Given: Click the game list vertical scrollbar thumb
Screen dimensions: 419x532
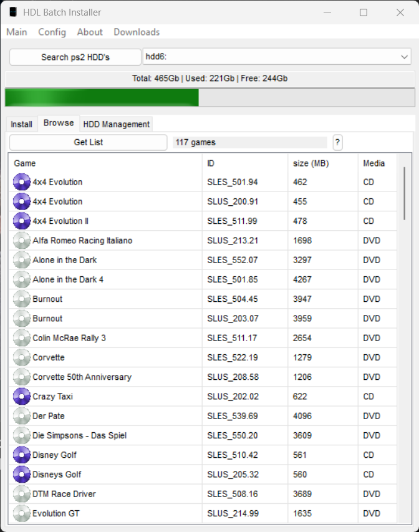Looking at the screenshot, I should click(405, 193).
